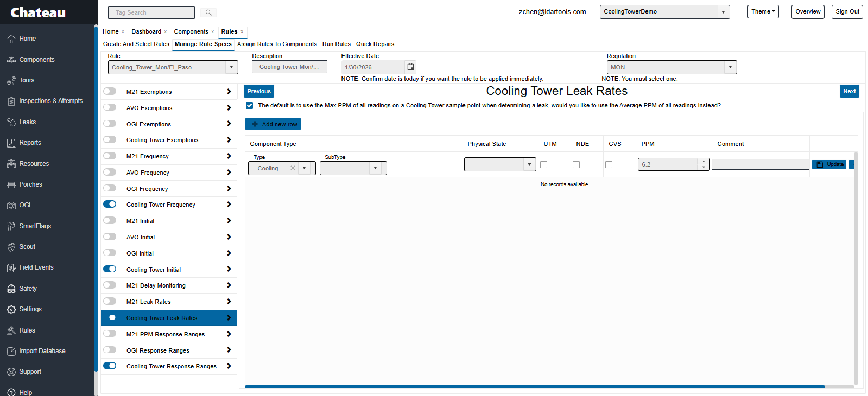Toggle the M21 Exemptions switch

point(110,91)
